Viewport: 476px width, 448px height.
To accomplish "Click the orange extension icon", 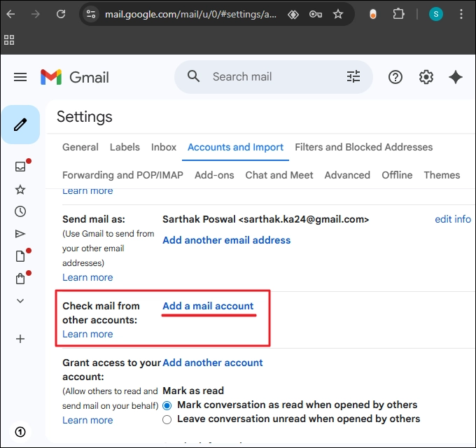I will click(373, 14).
